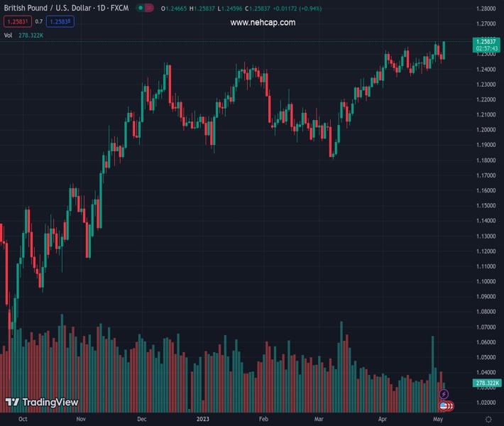Click the Oct label on the time axis
504x426 pixels.
click(x=23, y=420)
